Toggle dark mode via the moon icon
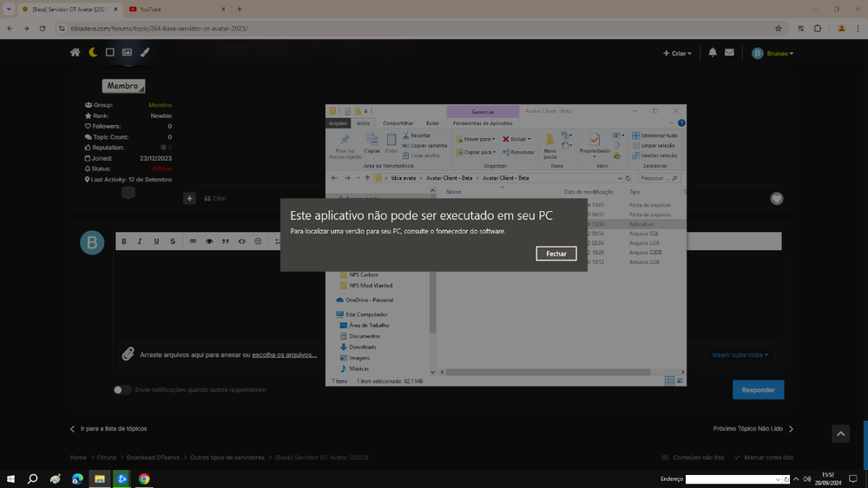The width and height of the screenshot is (868, 488). point(93,52)
